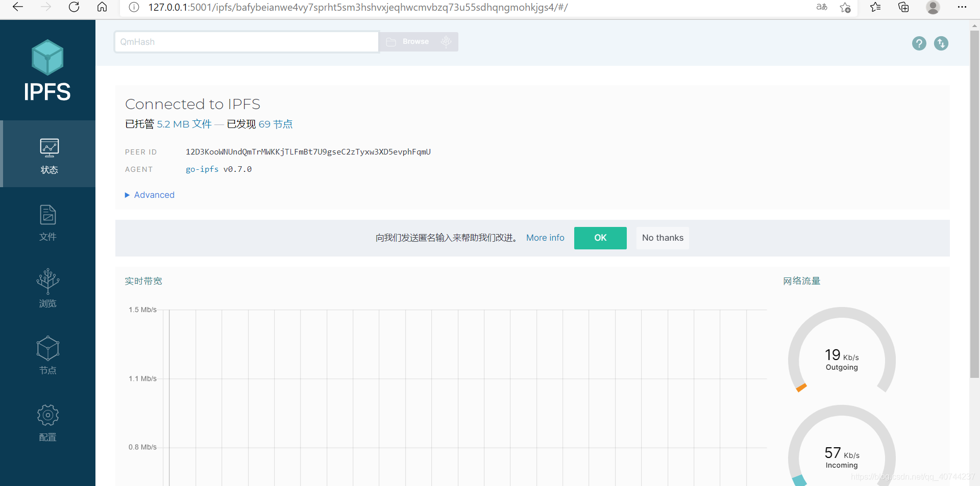Open the browser three-dots menu
The width and height of the screenshot is (980, 486).
[962, 7]
